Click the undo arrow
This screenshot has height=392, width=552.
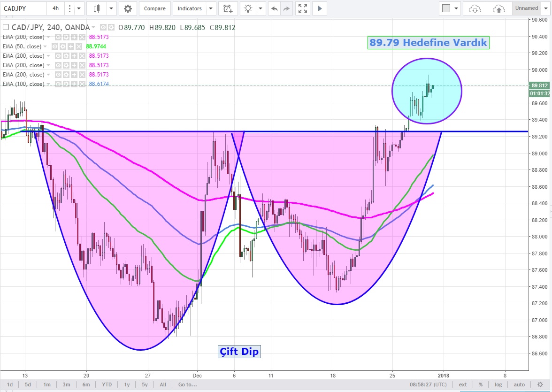click(x=275, y=8)
